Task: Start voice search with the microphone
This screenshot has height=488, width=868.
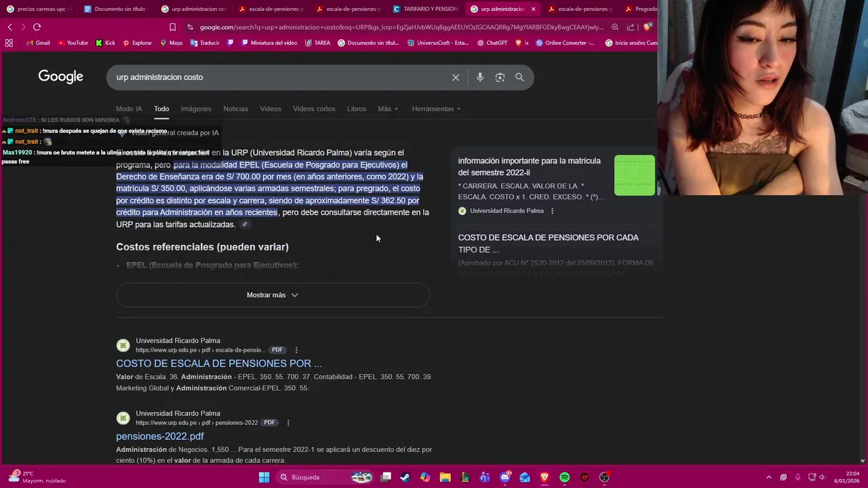Action: pos(480,77)
